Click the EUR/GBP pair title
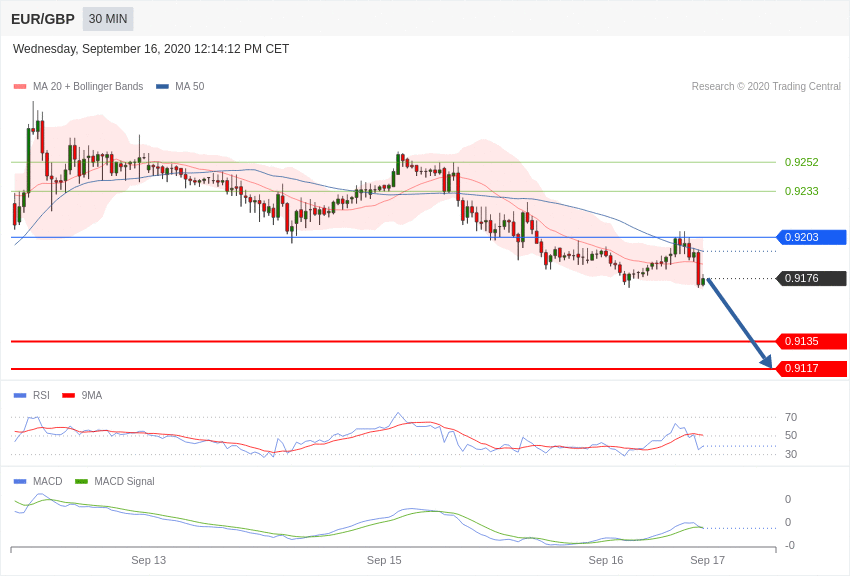Viewport: 850px width, 576px height. coord(43,20)
